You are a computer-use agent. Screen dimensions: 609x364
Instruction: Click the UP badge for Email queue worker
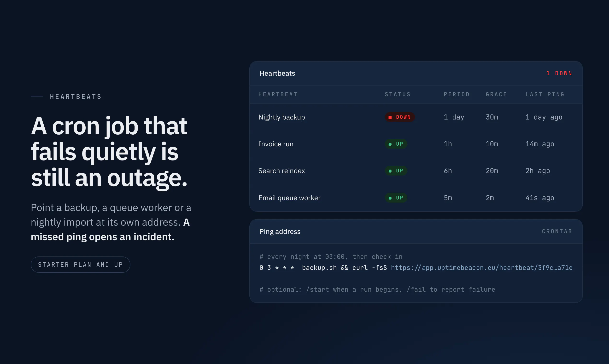tap(396, 198)
